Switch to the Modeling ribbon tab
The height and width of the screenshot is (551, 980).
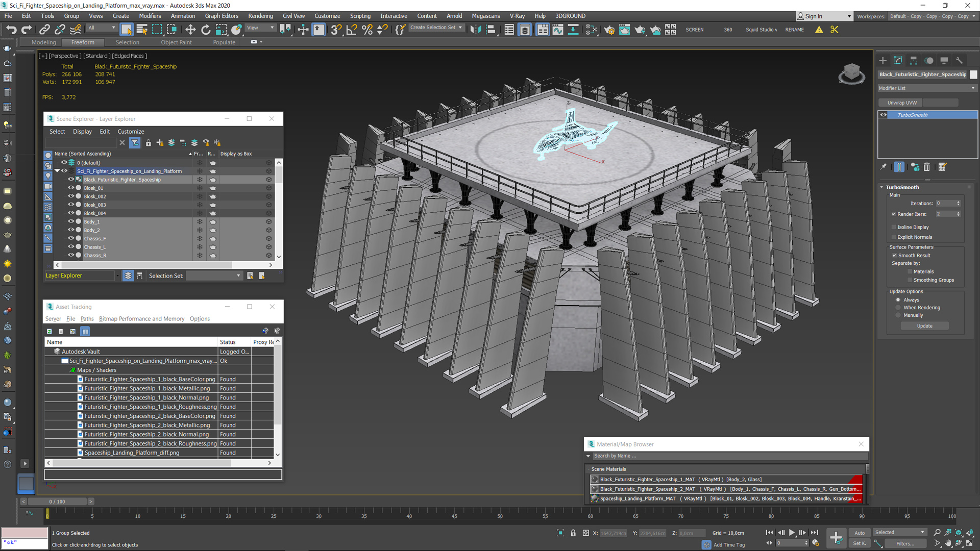point(44,42)
